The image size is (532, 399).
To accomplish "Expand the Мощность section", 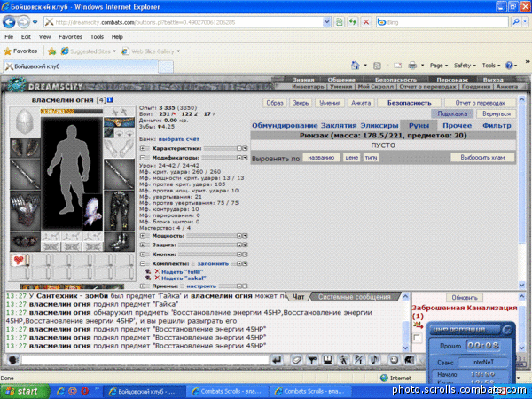I will 143,236.
